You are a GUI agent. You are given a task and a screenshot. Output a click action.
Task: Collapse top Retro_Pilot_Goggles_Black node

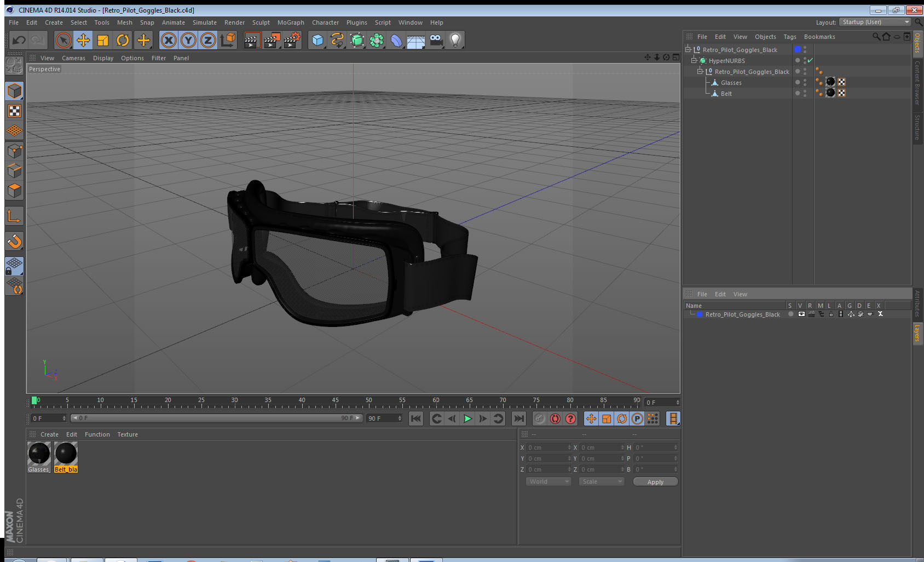click(688, 49)
